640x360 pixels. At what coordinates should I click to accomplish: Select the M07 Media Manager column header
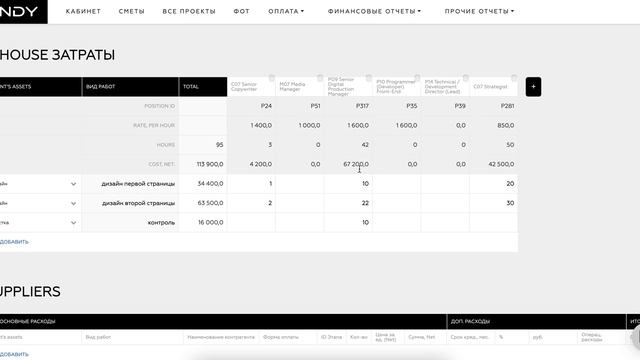pyautogui.click(x=300, y=87)
